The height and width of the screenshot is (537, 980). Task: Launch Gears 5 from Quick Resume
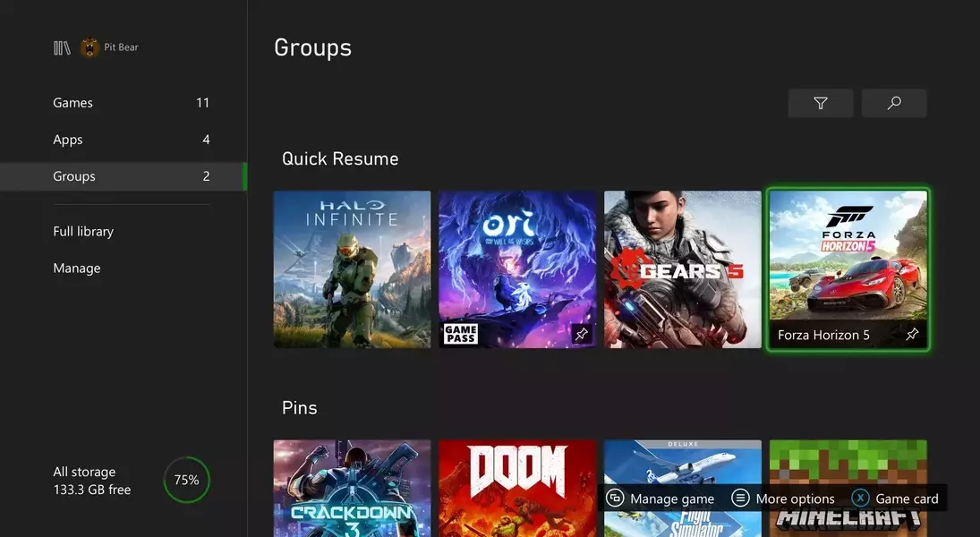tap(682, 268)
